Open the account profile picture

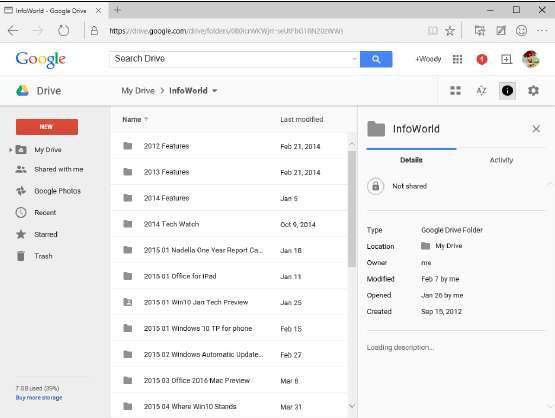(x=531, y=59)
